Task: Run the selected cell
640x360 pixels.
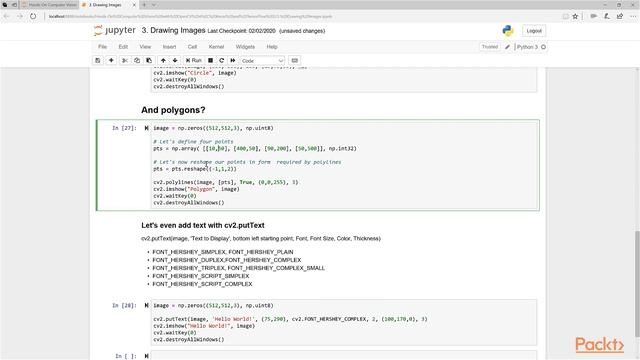Action: 193,60
